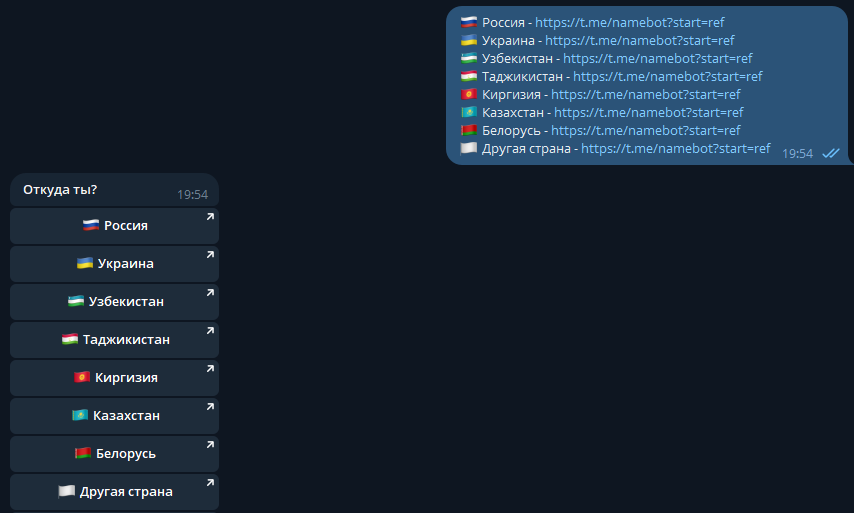Choose the Украина inline button

coord(114,264)
